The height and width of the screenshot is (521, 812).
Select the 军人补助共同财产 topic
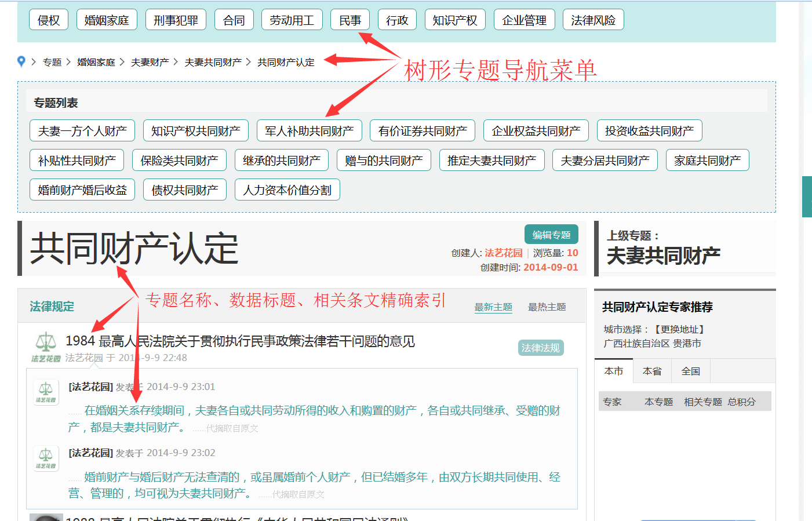coord(309,131)
